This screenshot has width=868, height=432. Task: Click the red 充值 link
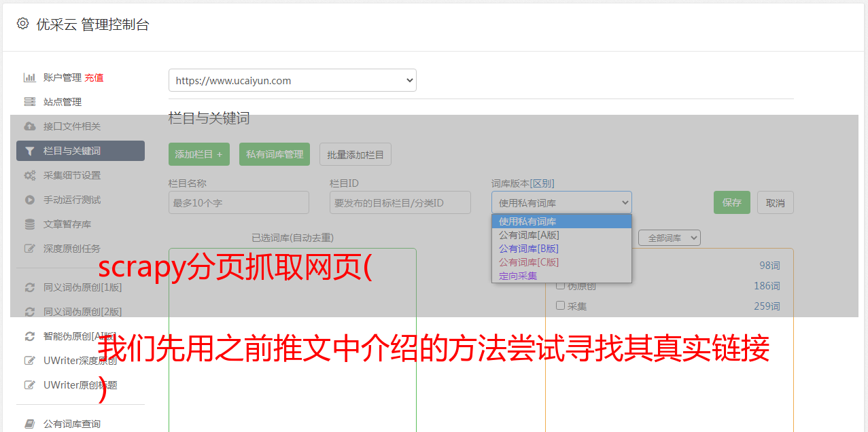tap(94, 77)
